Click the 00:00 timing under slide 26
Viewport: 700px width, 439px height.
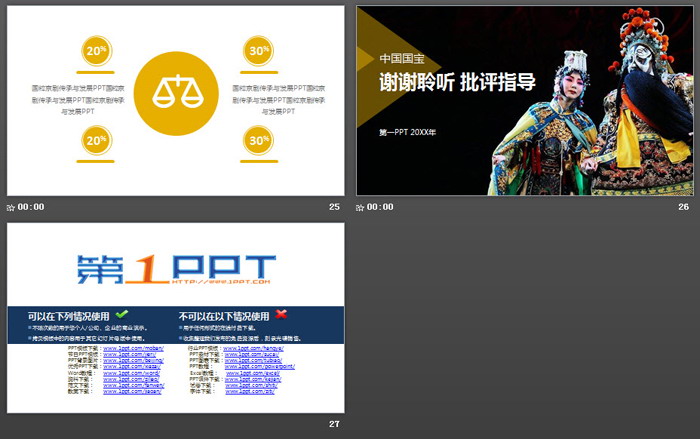(x=380, y=207)
